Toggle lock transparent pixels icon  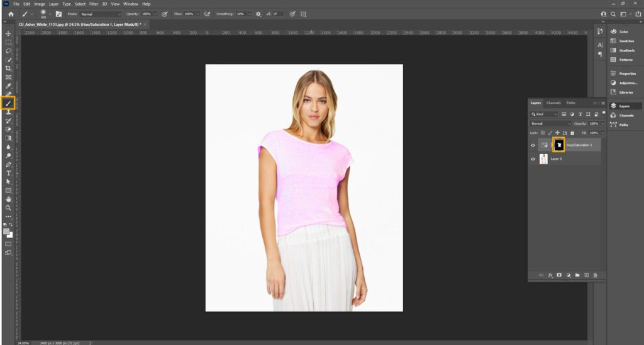point(543,133)
